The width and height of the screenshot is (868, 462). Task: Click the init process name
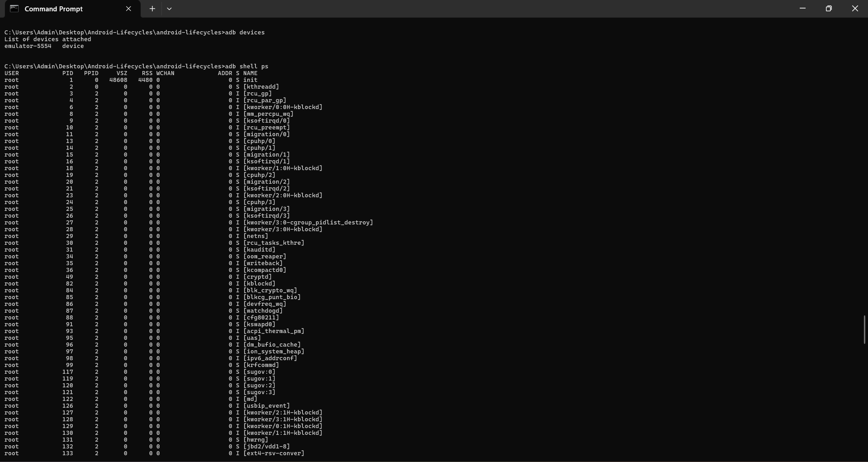click(250, 80)
